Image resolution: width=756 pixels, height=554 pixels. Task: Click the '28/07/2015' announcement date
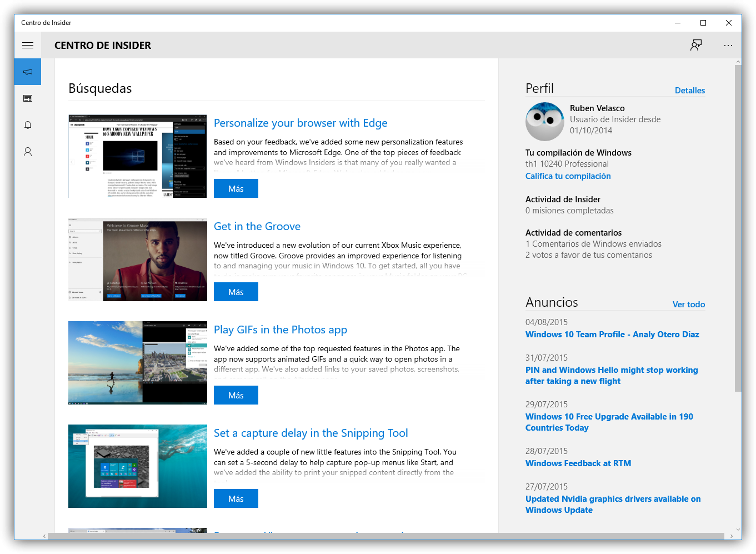547,451
